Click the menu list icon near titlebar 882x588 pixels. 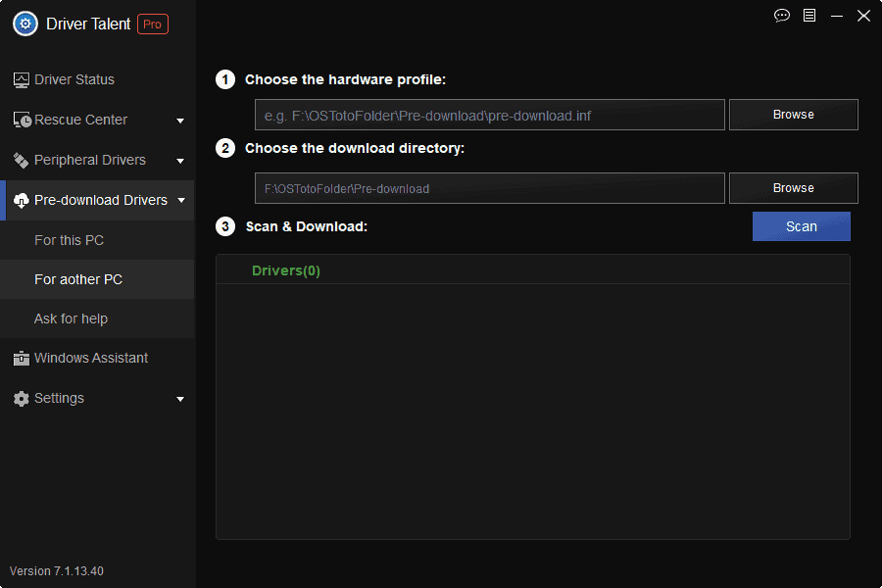pyautogui.click(x=808, y=16)
